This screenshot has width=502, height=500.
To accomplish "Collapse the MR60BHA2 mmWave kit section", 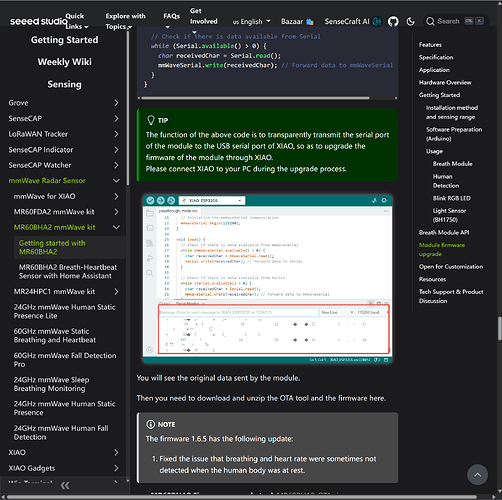I will 116,227.
